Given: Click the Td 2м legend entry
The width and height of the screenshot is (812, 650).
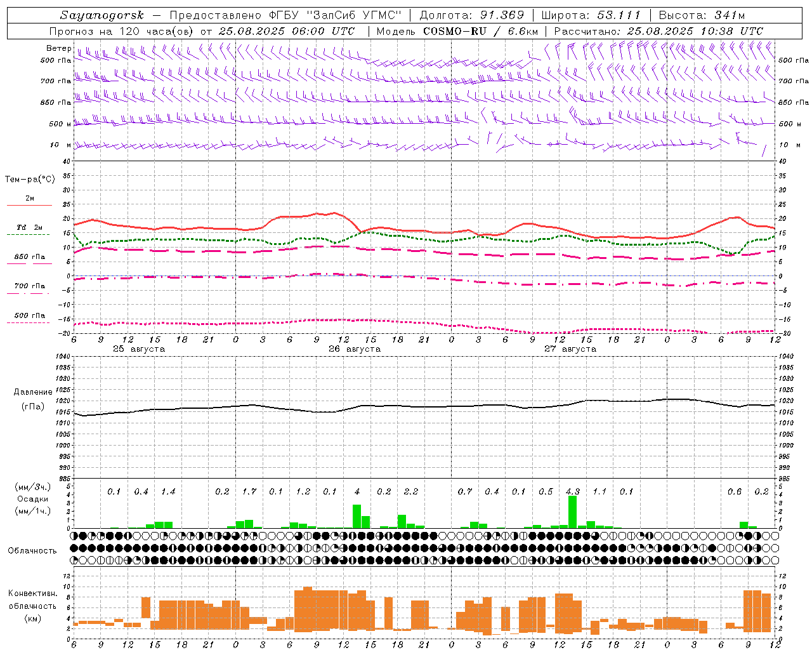Looking at the screenshot, I should pyautogui.click(x=29, y=227).
